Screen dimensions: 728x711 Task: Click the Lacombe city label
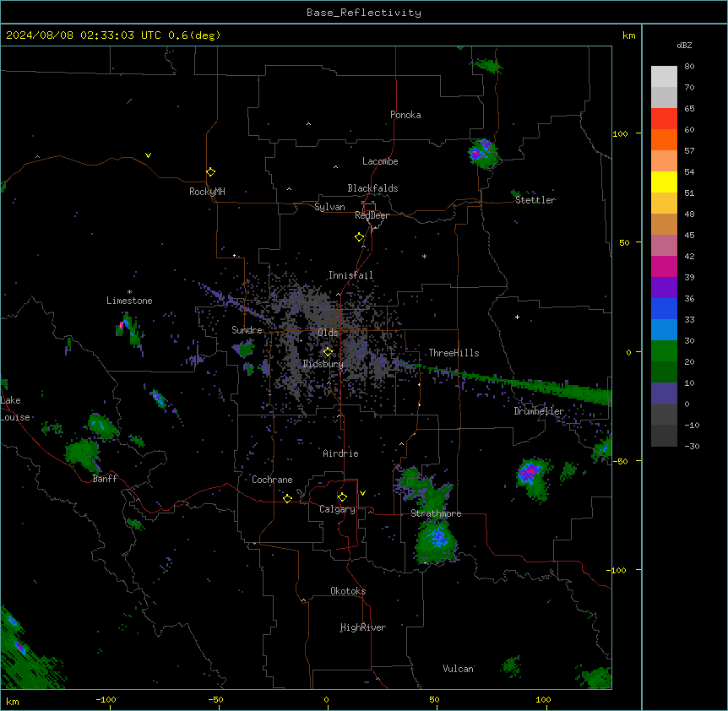(x=380, y=161)
